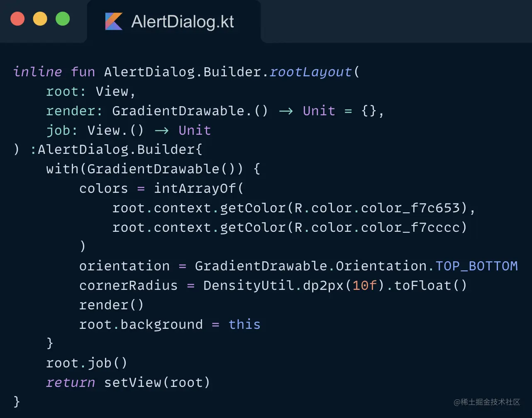Click the 'render()' call line
The height and width of the screenshot is (418, 532).
click(x=112, y=305)
